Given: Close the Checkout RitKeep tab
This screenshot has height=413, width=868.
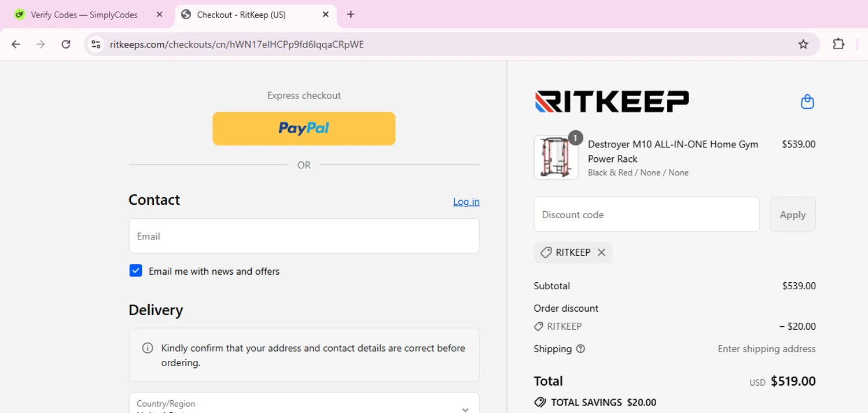Looking at the screenshot, I should tap(326, 14).
